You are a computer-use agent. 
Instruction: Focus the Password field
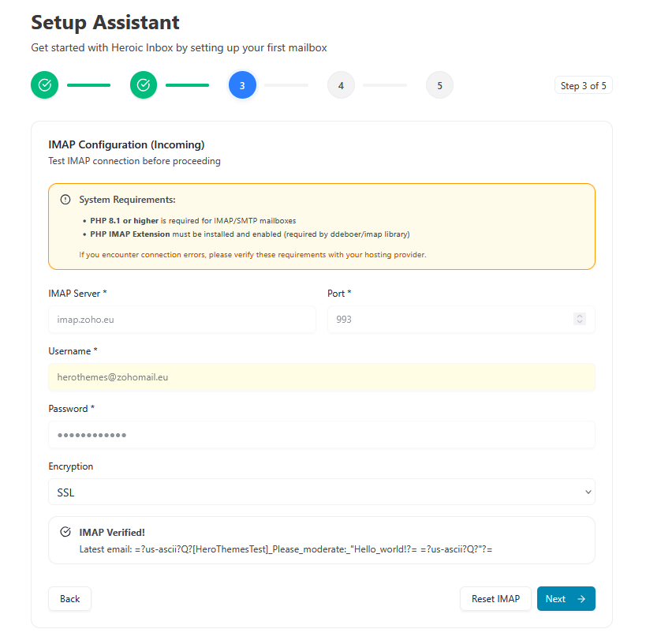[321, 435]
